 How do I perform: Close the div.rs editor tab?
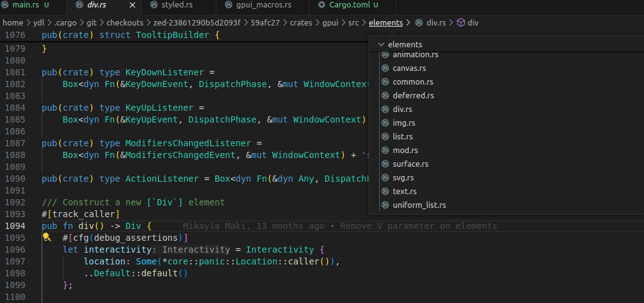click(132, 5)
